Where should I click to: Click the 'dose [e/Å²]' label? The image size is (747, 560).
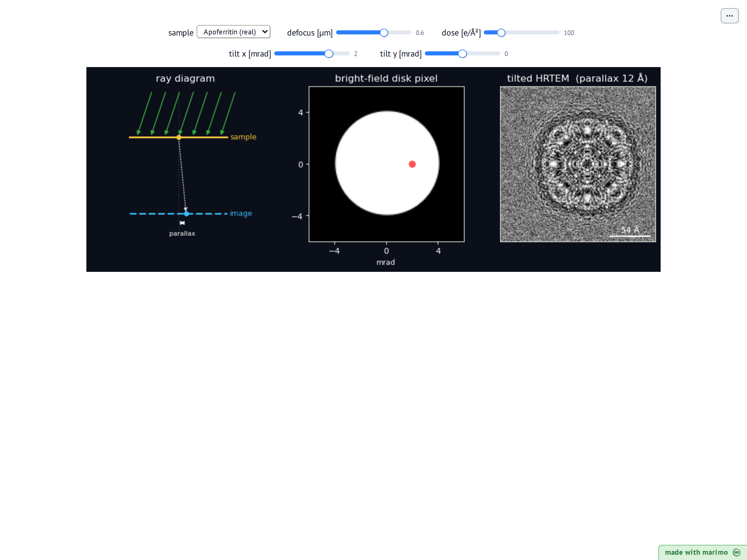(x=461, y=33)
